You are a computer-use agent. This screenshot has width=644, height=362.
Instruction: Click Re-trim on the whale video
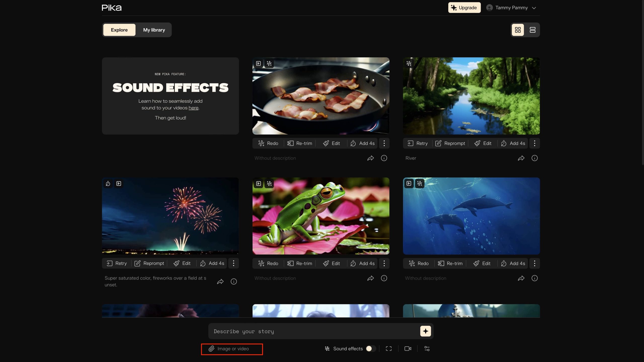pos(450,263)
